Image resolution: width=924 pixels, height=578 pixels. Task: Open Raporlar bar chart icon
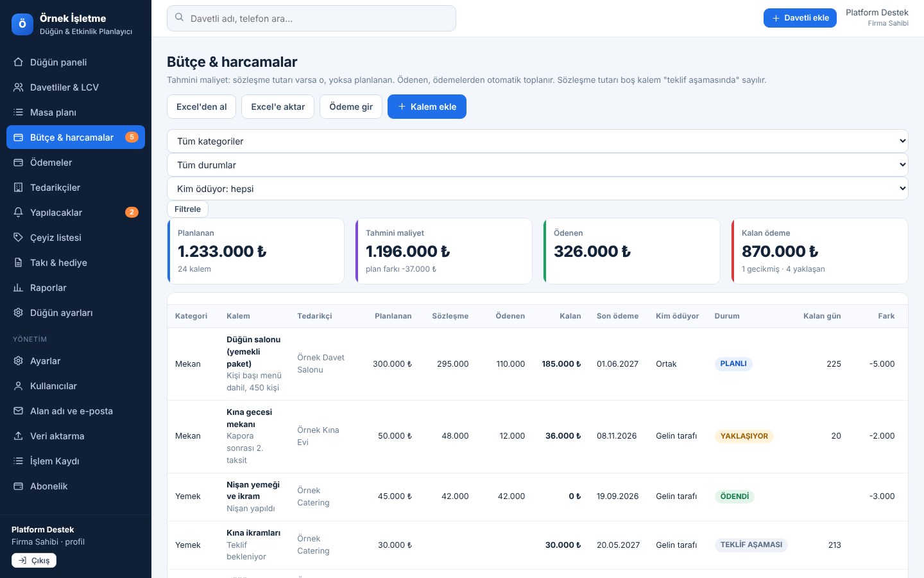pos(18,288)
